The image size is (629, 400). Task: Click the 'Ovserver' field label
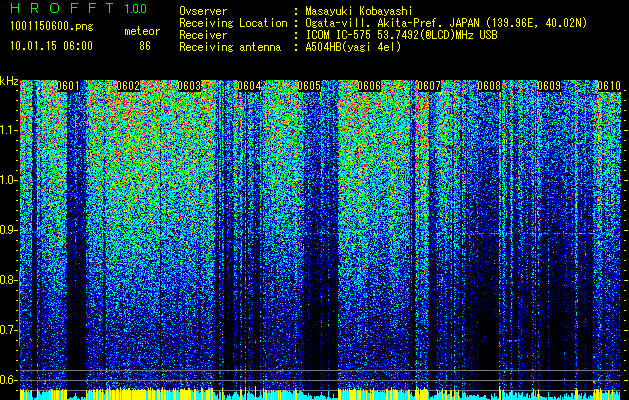pos(203,11)
